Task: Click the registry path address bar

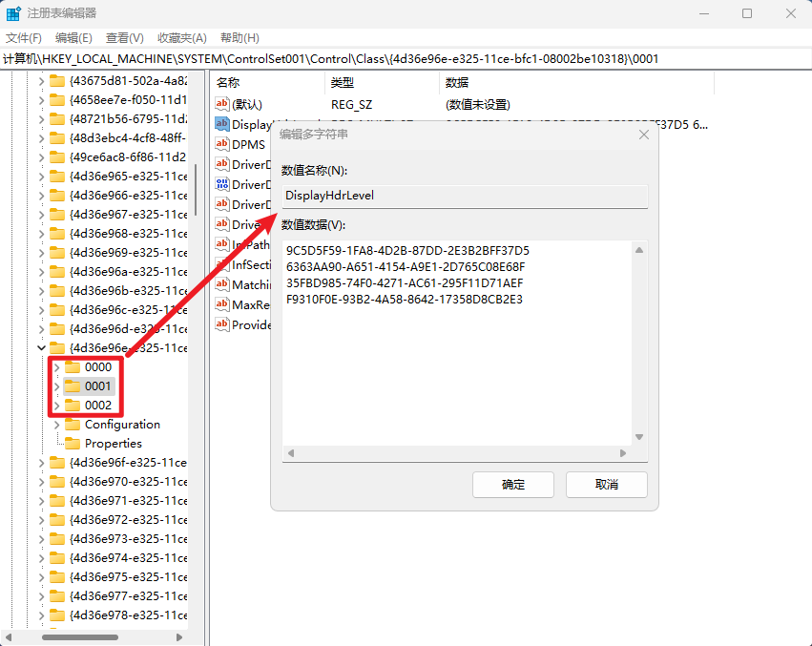Action: pyautogui.click(x=406, y=58)
